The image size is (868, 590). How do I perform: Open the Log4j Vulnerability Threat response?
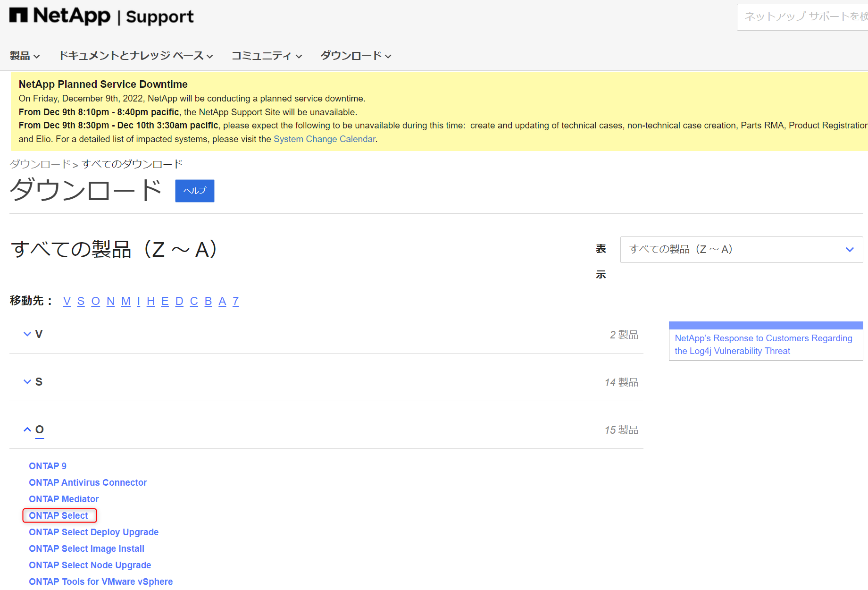763,344
